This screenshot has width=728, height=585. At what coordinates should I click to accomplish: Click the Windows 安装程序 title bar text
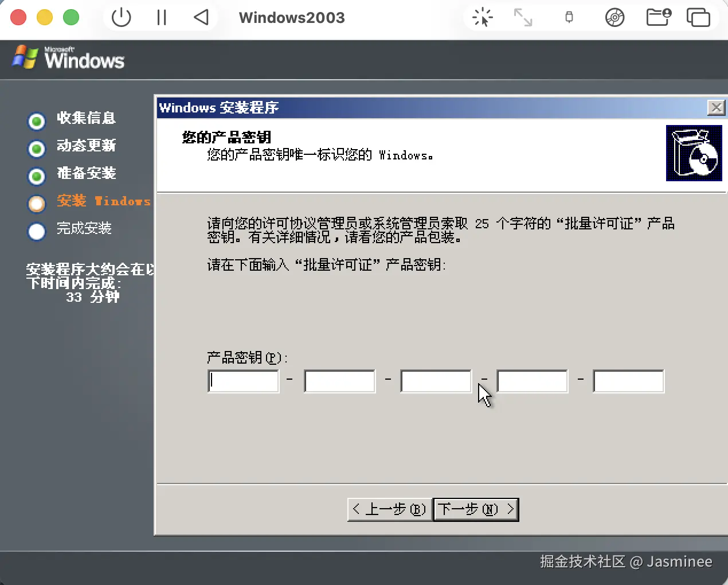coord(219,108)
